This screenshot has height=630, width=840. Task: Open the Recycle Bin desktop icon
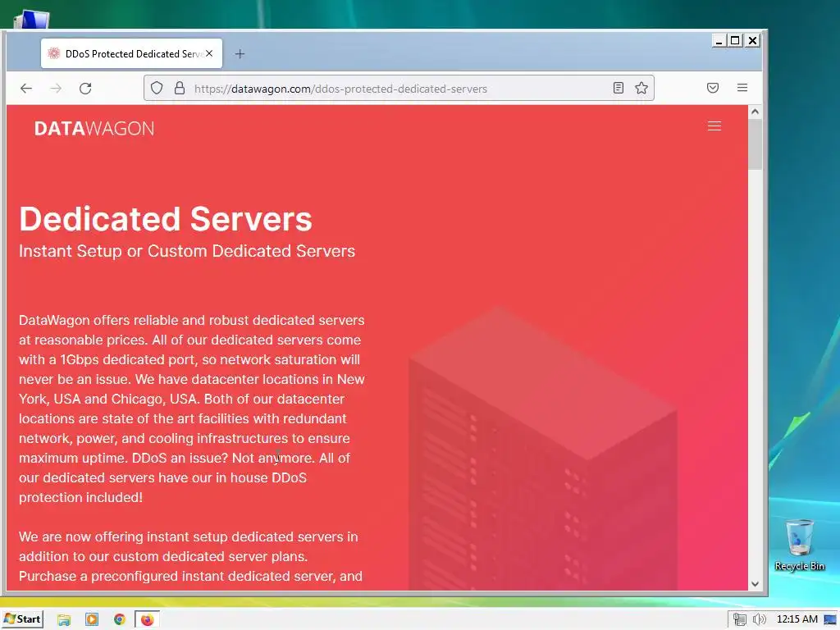[x=799, y=545]
